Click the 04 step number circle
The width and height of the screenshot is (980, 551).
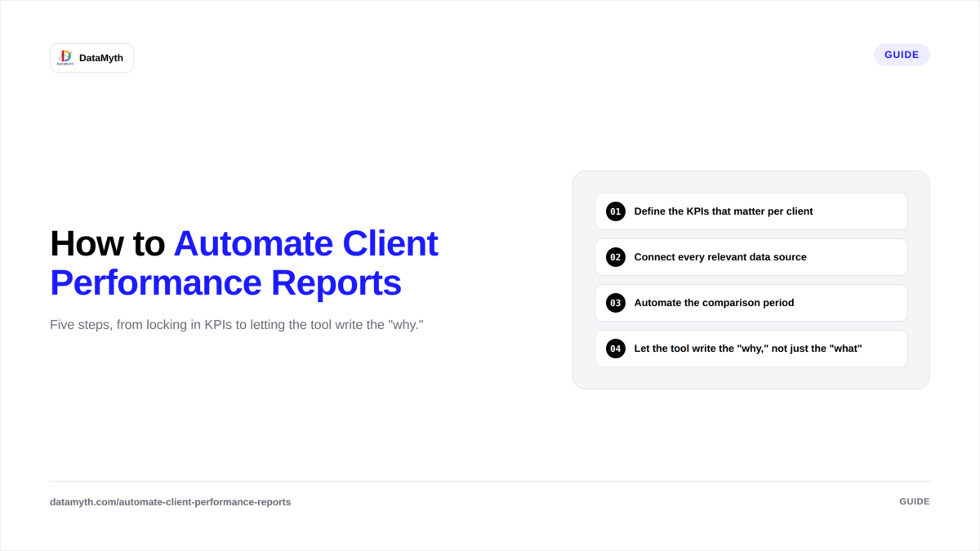pyautogui.click(x=616, y=349)
